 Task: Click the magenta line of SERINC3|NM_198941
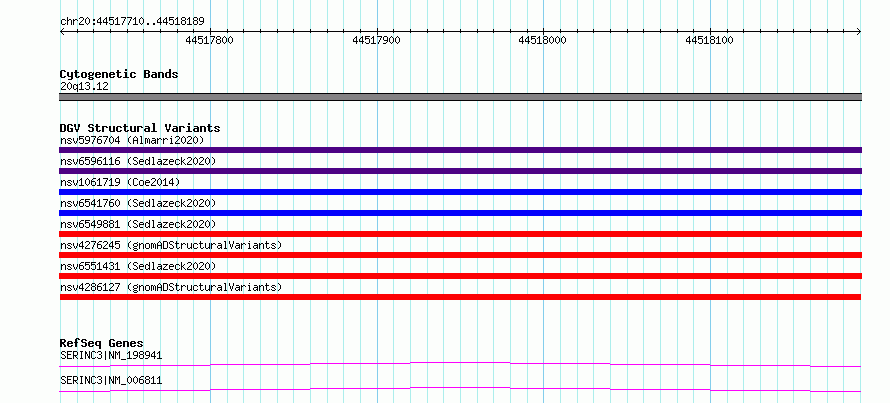point(460,364)
